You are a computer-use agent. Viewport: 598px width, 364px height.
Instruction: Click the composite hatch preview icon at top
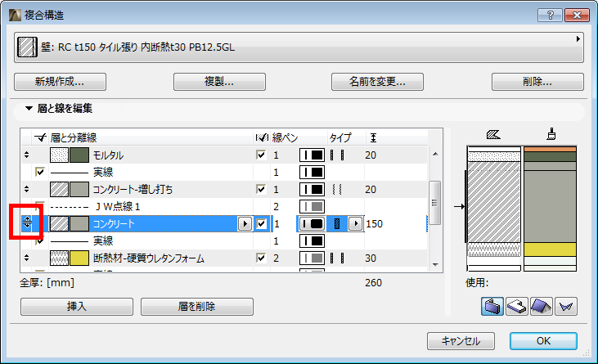(28, 47)
